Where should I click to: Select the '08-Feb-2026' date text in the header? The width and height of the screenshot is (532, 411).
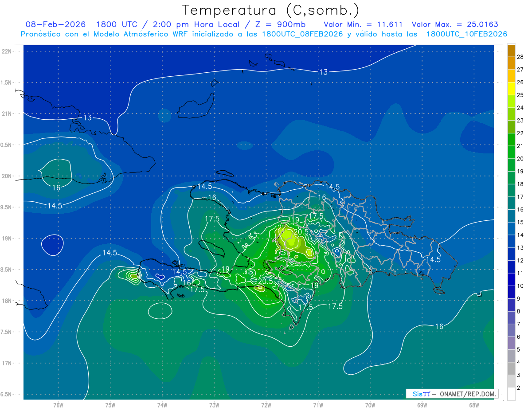(55, 24)
